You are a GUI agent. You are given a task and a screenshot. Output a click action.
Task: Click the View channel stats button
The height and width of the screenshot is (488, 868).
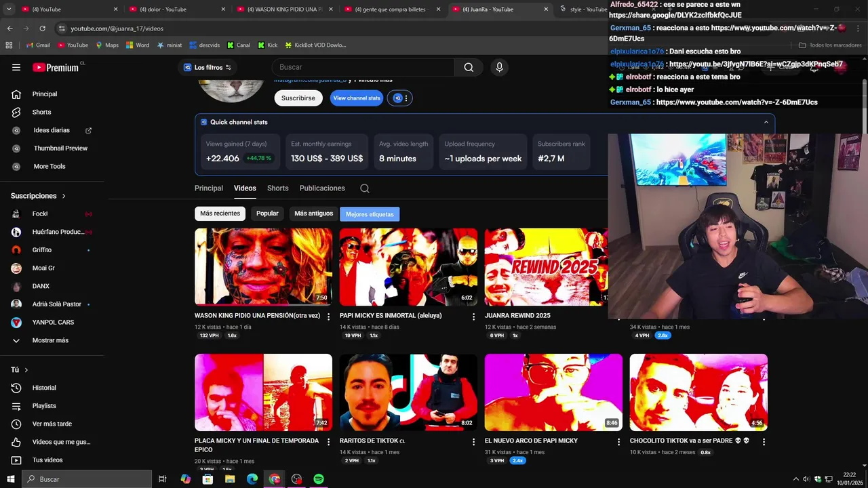coord(357,98)
